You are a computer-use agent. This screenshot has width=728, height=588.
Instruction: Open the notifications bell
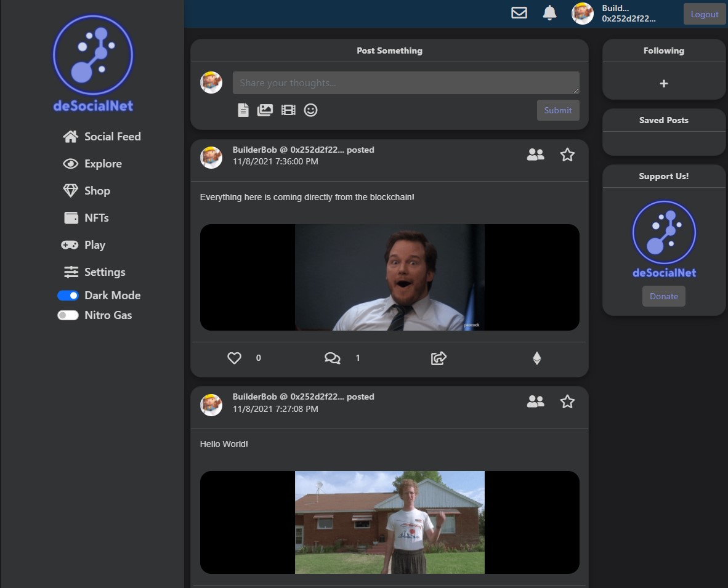pyautogui.click(x=550, y=13)
